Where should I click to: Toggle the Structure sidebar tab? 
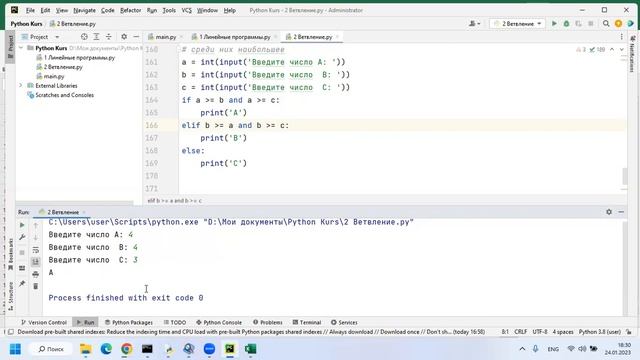point(10,296)
